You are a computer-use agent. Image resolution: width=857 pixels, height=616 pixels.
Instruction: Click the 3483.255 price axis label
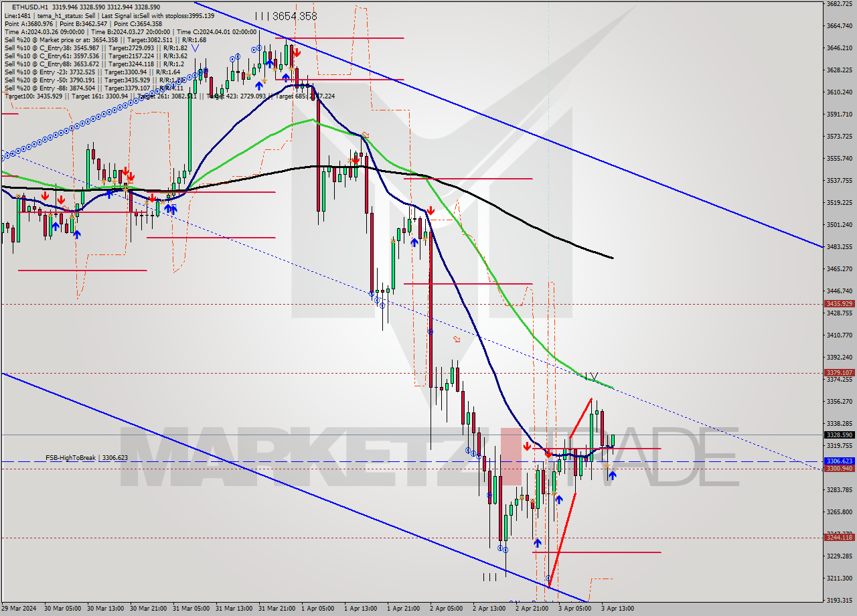point(840,247)
